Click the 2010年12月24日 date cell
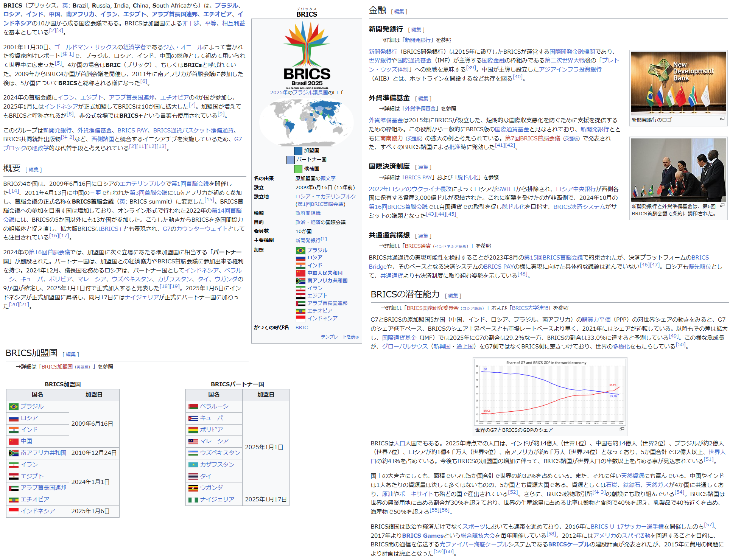The image size is (730, 560). (x=94, y=453)
